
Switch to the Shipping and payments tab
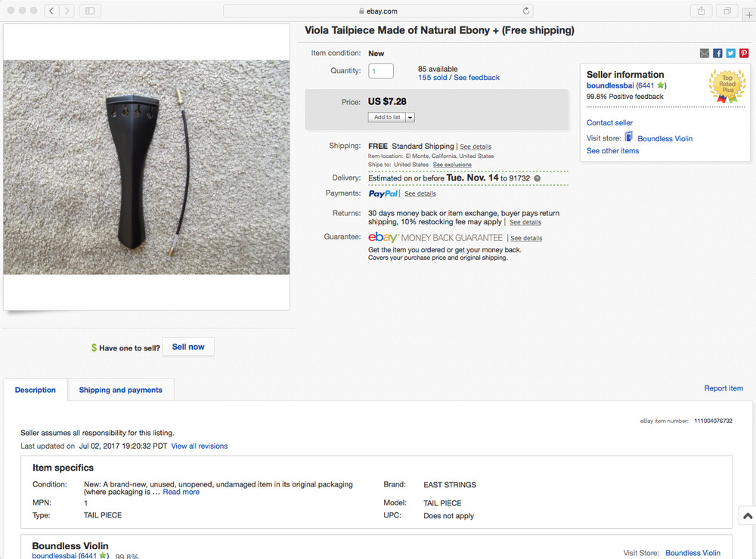pos(120,390)
